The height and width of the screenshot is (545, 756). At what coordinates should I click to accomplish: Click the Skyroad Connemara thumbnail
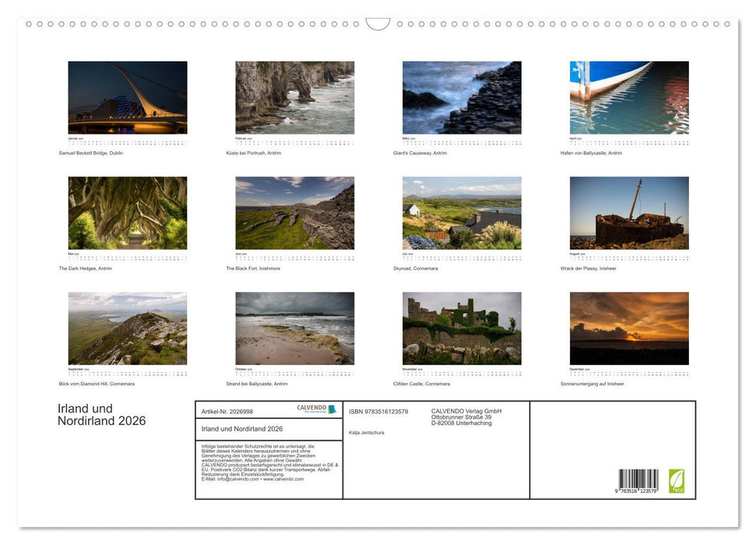[462, 211]
